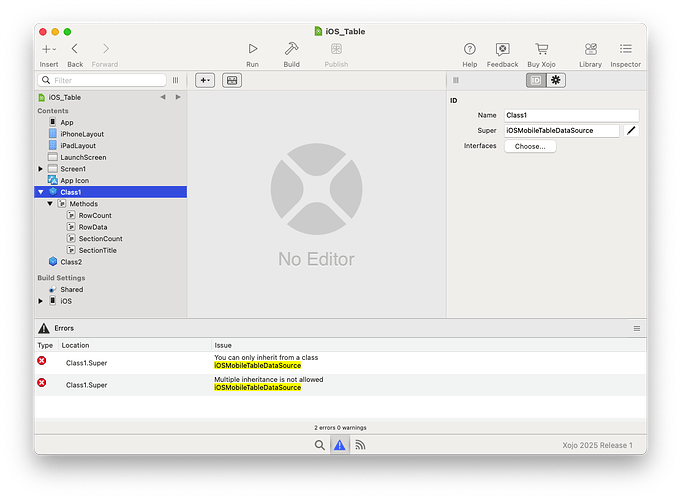The width and height of the screenshot is (680, 500).
Task: Collapse the Class1 disclosure triangle
Action: [x=41, y=192]
